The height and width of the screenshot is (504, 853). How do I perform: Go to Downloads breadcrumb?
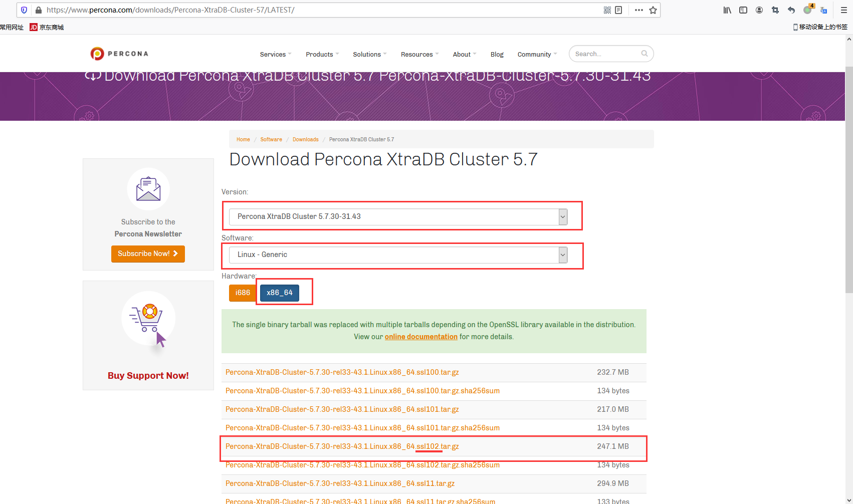(305, 139)
